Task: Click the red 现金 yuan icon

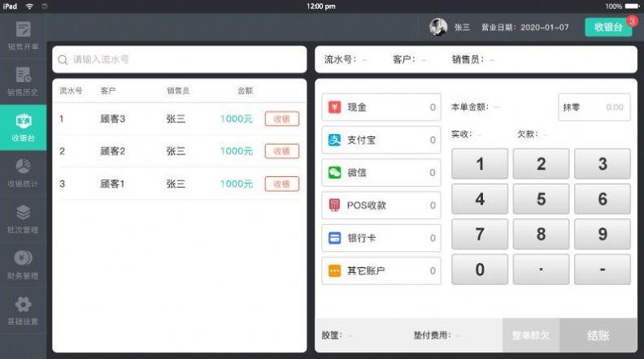Action: [334, 107]
